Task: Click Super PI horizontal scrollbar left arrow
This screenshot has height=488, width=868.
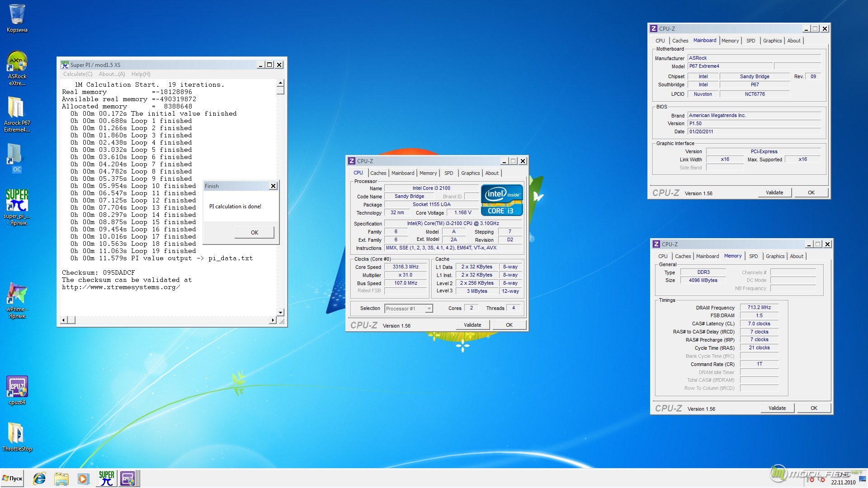Action: [64, 320]
